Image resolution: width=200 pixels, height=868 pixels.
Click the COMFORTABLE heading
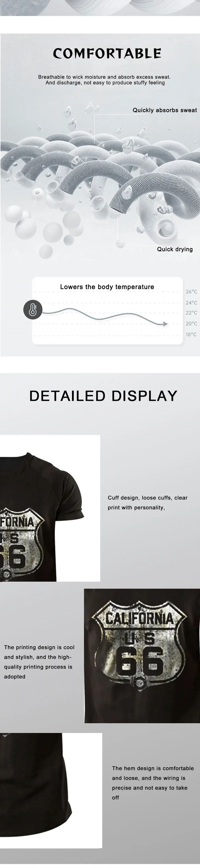pyautogui.click(x=107, y=53)
